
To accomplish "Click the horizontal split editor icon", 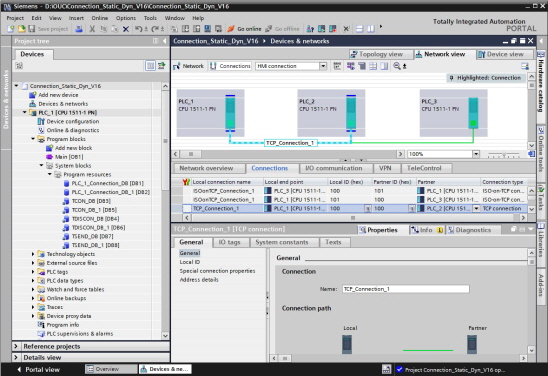I will point(360,29).
